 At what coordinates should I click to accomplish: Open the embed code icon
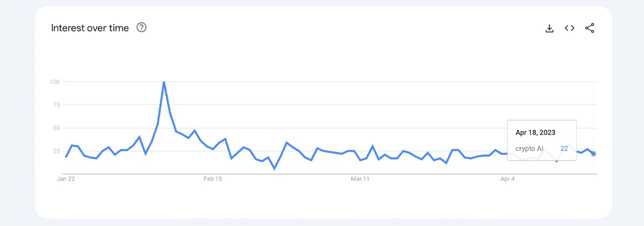[570, 28]
